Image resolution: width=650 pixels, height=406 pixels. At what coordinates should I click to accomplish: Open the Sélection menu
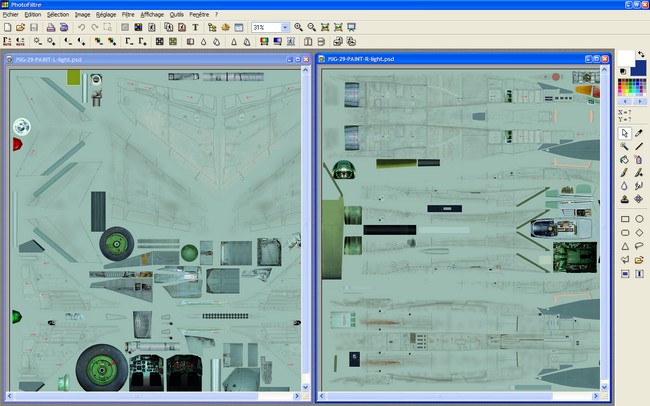tap(58, 15)
